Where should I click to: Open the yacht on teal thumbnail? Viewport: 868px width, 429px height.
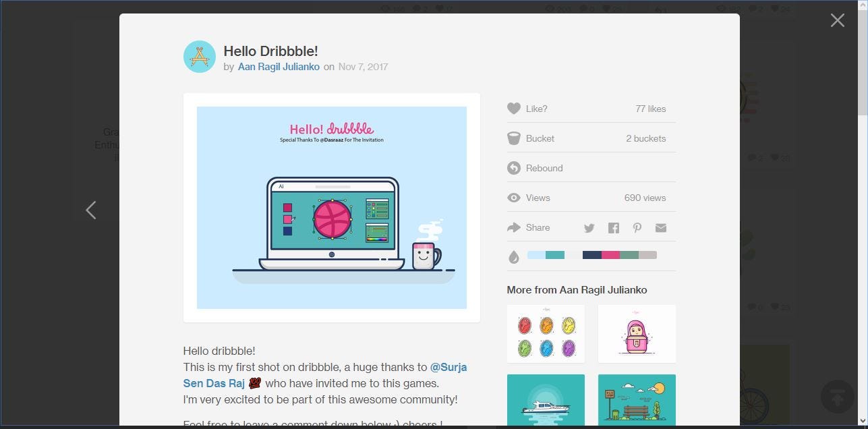click(x=546, y=400)
